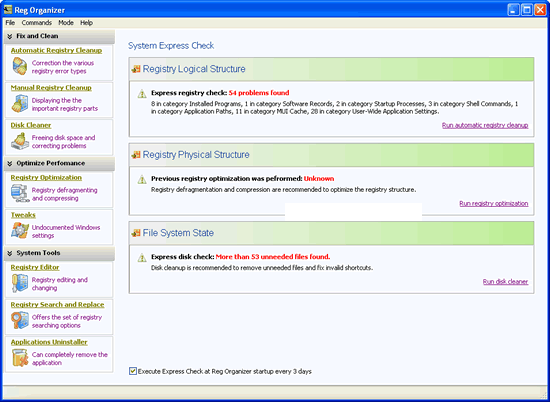The image size is (550, 402).
Task: Click 'Registry defragmentation and compression are recommended' line
Action: pos(284,190)
